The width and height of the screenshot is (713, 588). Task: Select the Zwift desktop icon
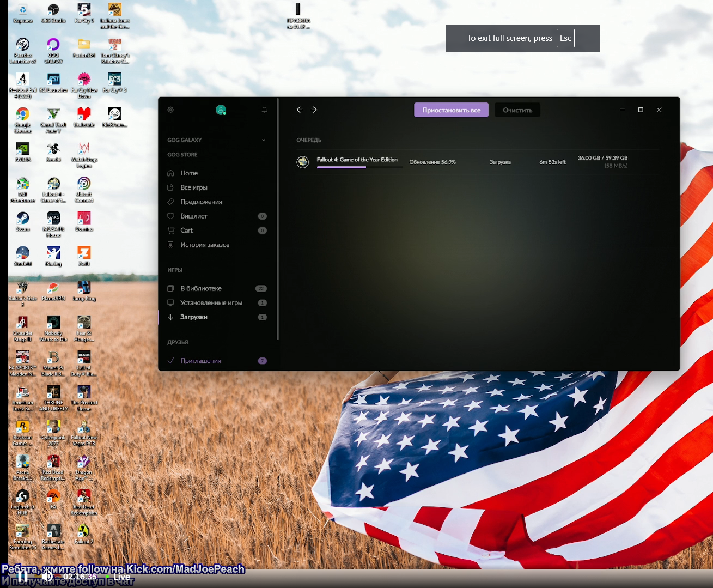(84, 256)
